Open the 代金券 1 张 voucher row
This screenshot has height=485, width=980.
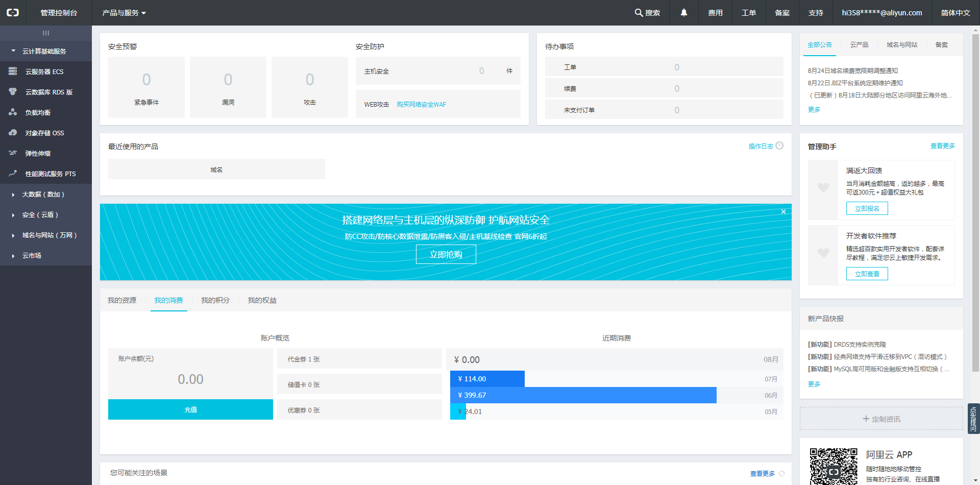(x=359, y=359)
